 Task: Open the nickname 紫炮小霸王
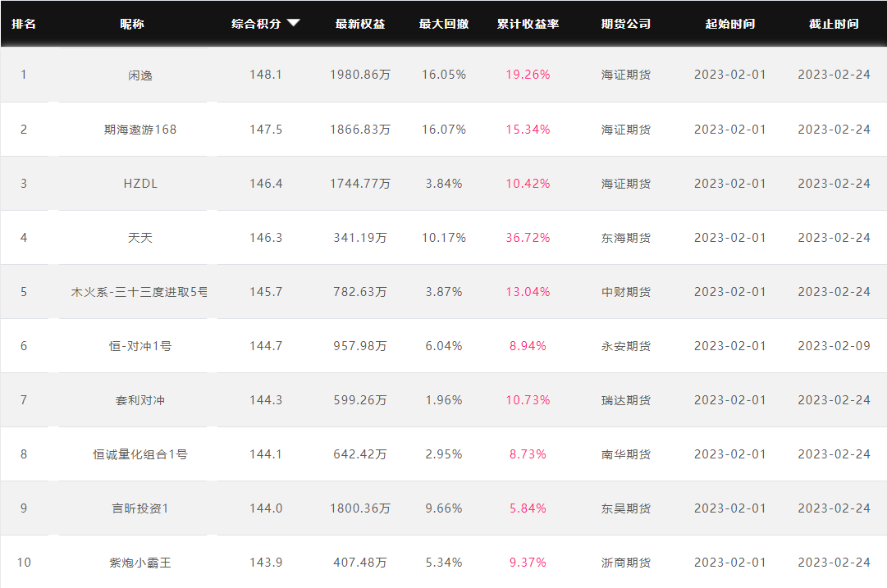coord(139,563)
